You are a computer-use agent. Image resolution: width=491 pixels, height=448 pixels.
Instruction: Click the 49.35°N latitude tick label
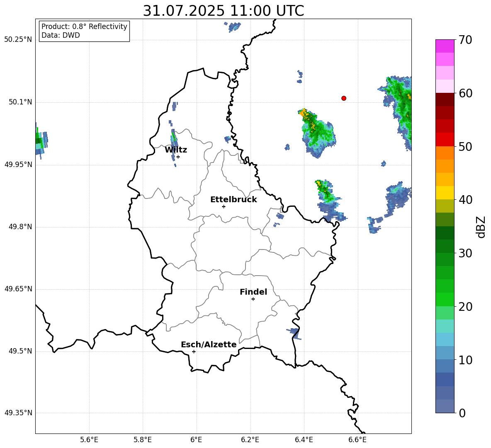(18, 413)
